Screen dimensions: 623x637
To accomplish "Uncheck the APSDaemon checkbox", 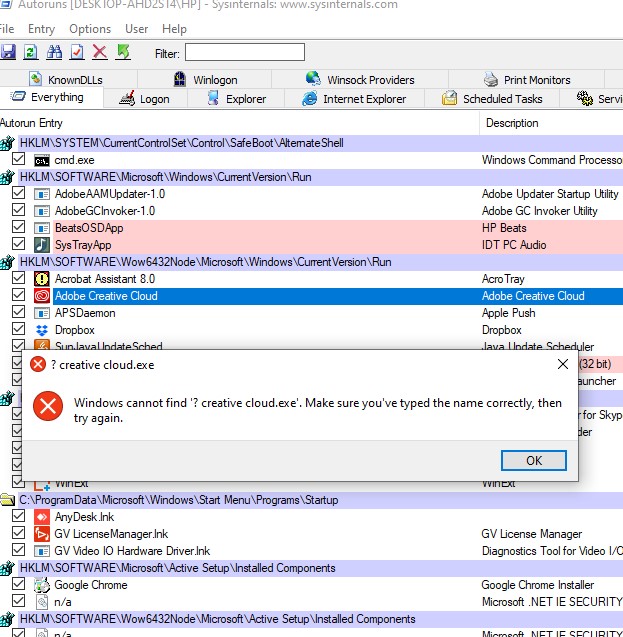I will click(x=18, y=312).
